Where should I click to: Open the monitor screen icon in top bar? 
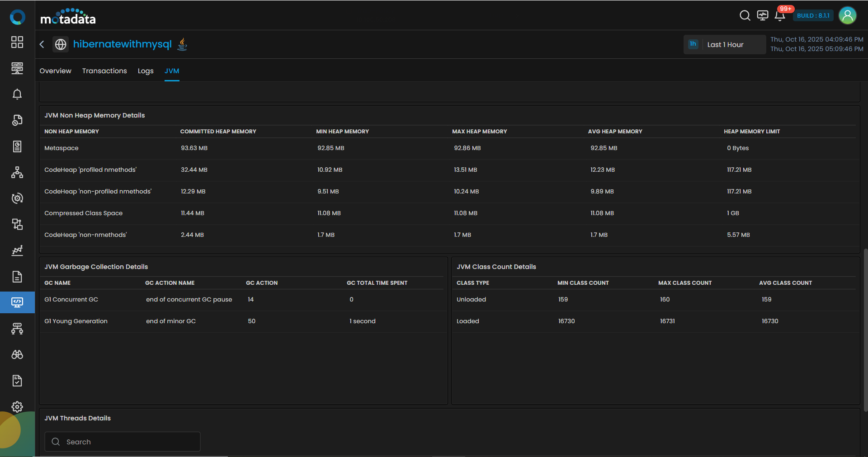click(763, 16)
